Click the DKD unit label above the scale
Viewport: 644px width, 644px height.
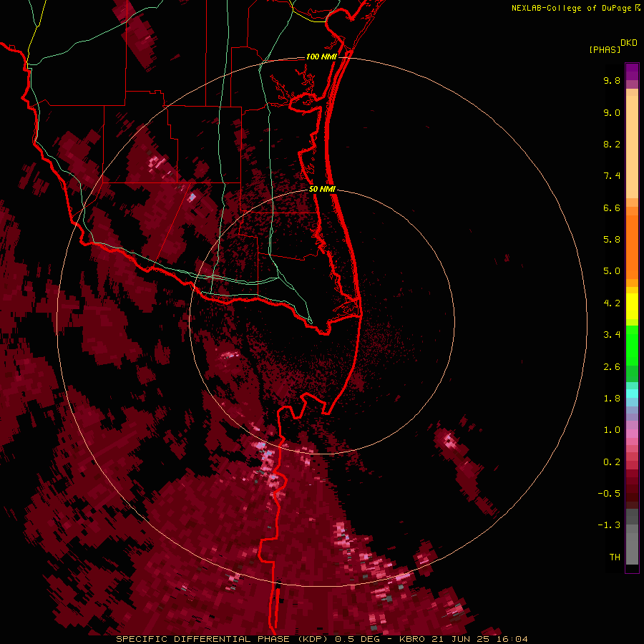[629, 42]
